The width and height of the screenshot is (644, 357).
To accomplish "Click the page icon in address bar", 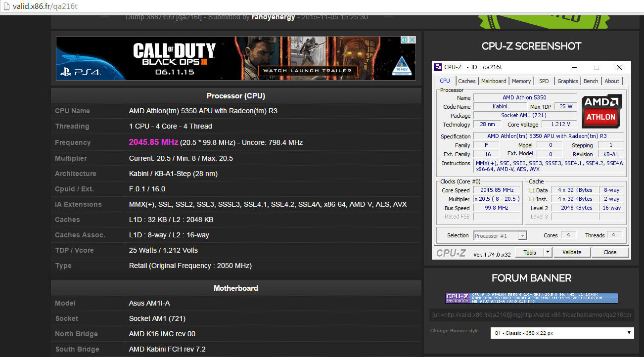I will tap(6, 7).
